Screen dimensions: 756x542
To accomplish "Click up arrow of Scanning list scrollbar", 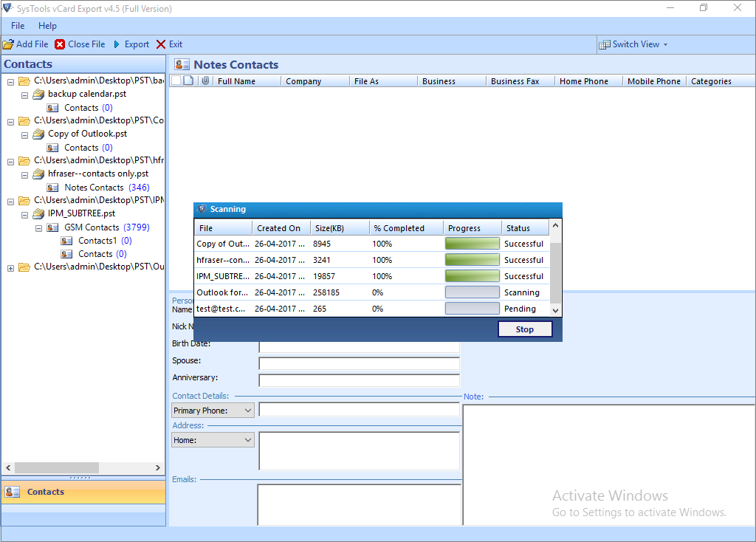I will 555,226.
